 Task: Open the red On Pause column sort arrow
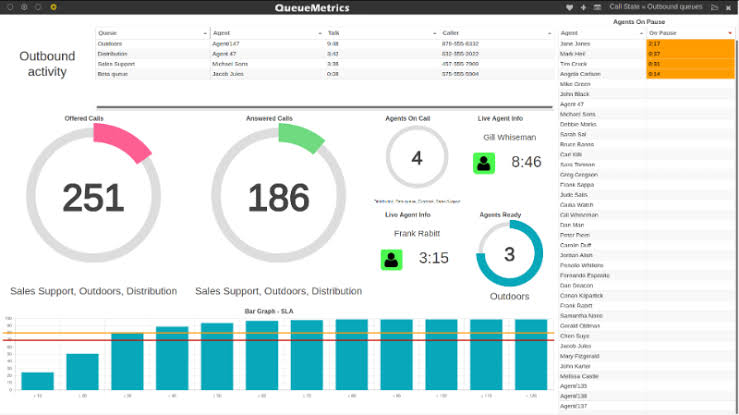(729, 33)
